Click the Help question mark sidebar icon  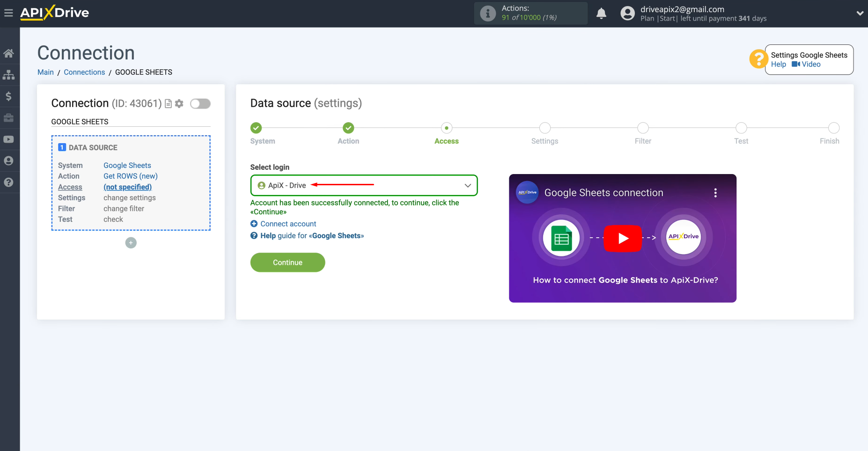point(9,182)
